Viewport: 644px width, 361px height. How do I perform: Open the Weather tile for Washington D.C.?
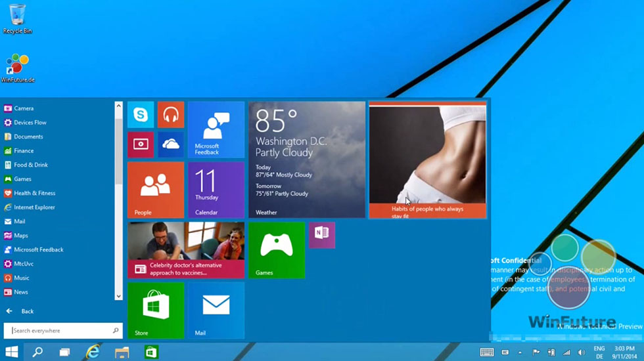[306, 159]
